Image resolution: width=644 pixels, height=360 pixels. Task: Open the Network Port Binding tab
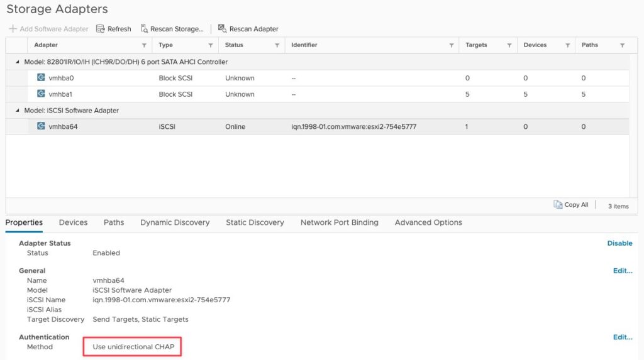(x=339, y=222)
